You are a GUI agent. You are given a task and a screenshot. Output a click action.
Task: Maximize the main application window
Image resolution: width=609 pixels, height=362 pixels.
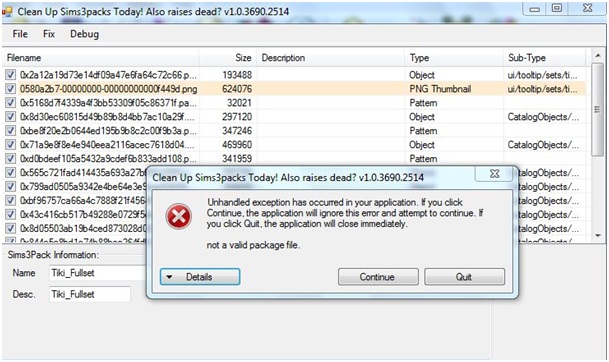tap(557, 8)
